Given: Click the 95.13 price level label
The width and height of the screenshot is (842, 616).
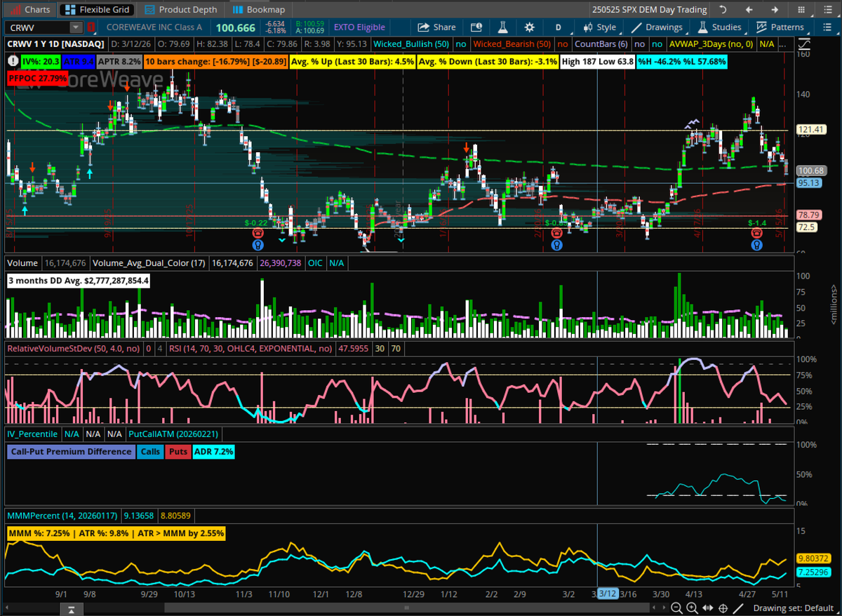Looking at the screenshot, I should pos(809,182).
